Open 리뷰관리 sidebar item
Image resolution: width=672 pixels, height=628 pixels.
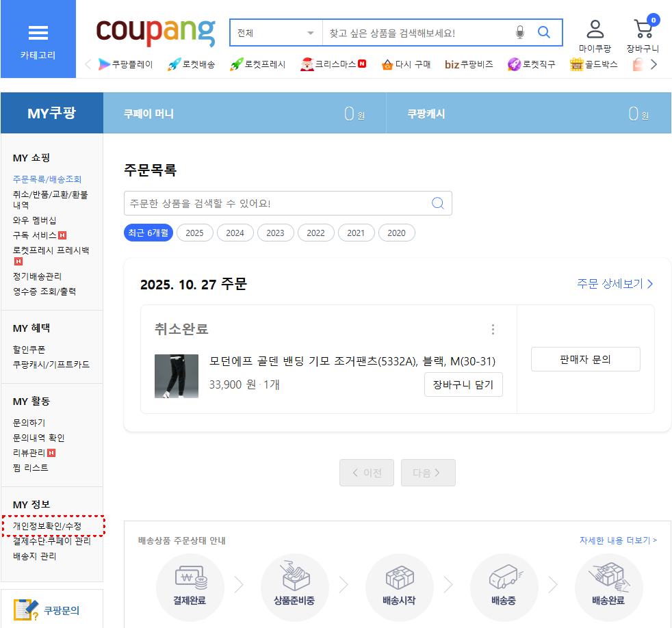coord(34,453)
